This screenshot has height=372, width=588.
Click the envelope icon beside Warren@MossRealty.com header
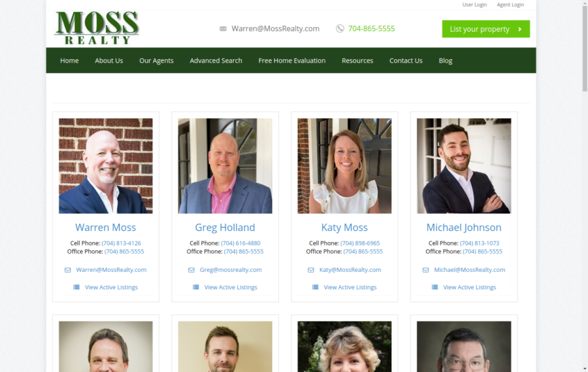tap(223, 29)
